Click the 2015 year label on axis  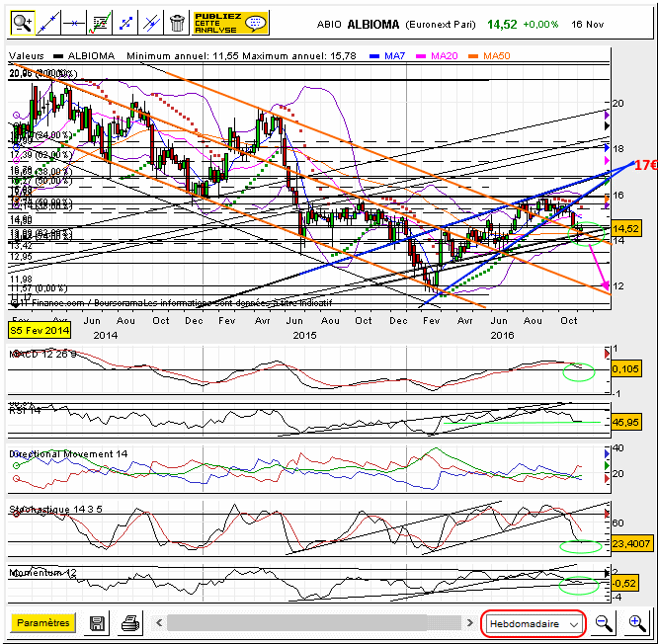coord(304,335)
